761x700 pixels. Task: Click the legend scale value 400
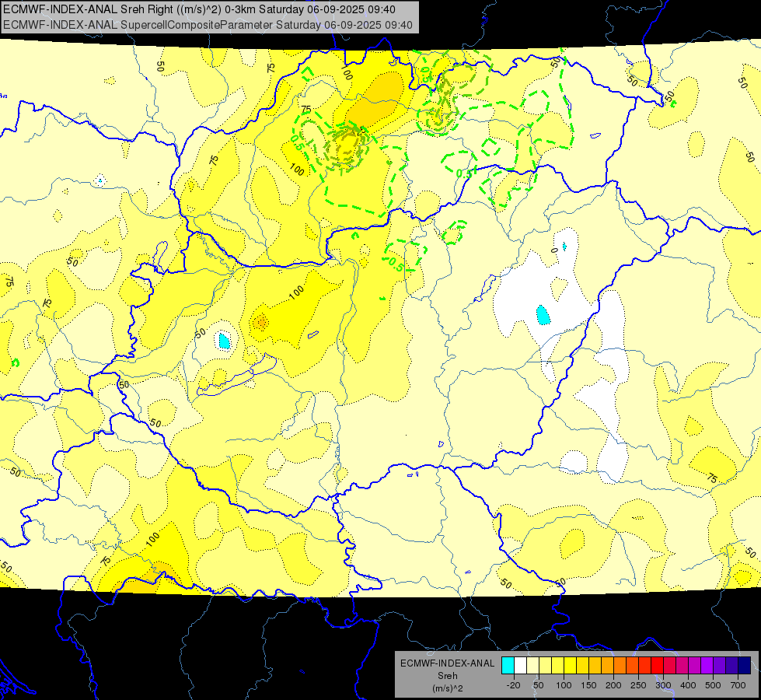click(x=688, y=685)
